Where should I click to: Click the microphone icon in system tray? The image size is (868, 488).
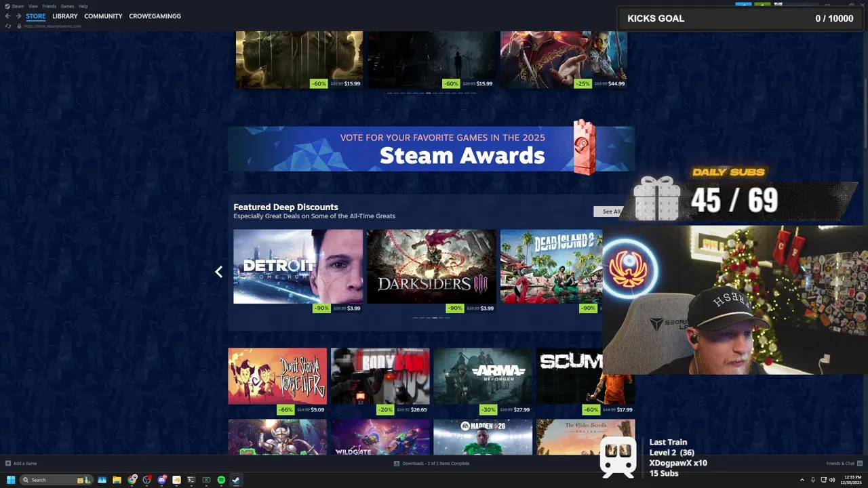pyautogui.click(x=813, y=480)
